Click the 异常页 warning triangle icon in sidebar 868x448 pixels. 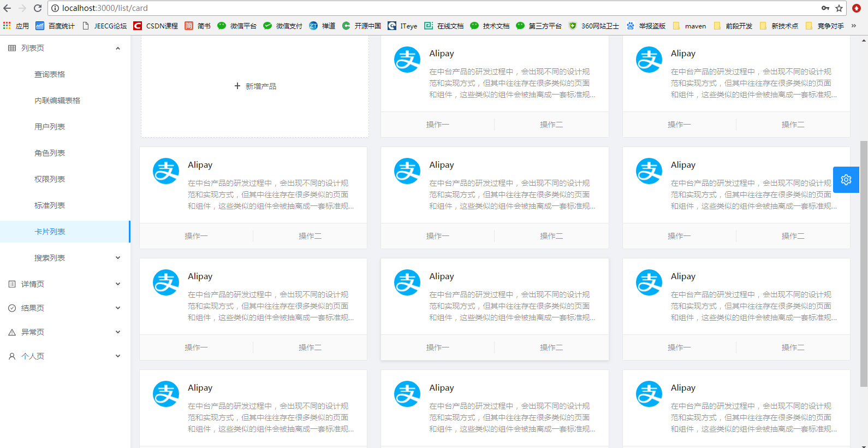tap(12, 332)
